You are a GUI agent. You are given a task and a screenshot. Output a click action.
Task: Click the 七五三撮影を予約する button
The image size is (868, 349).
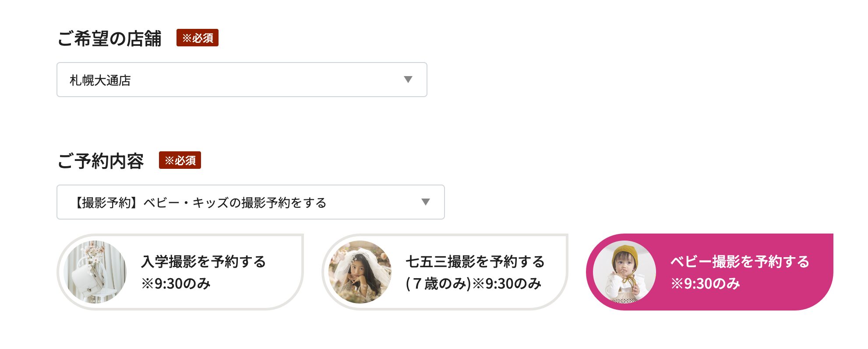coord(475,262)
